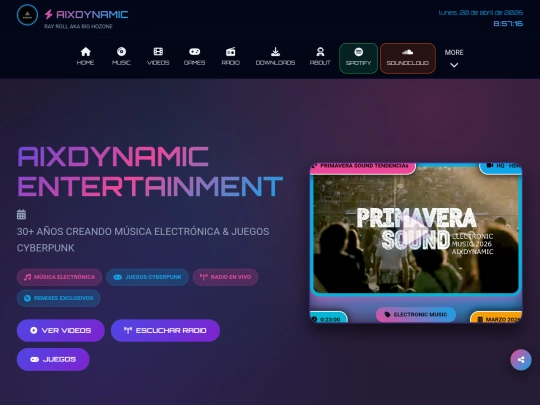This screenshot has width=540, height=405.
Task: Click the Juegos Cyberpunk tag
Action: (x=147, y=277)
